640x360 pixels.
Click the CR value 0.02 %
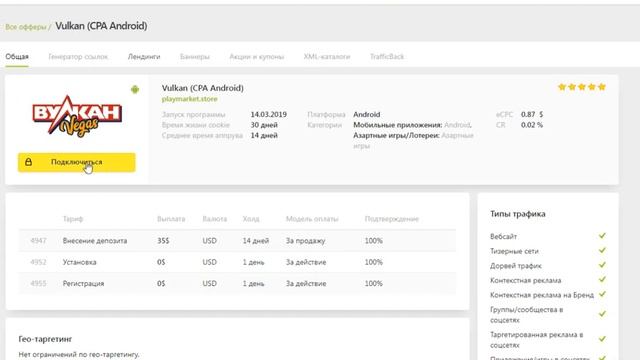[532, 125]
